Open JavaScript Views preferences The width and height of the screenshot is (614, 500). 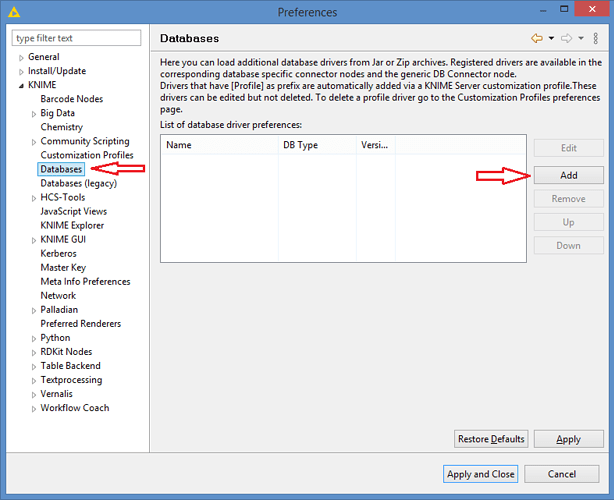pos(74,211)
